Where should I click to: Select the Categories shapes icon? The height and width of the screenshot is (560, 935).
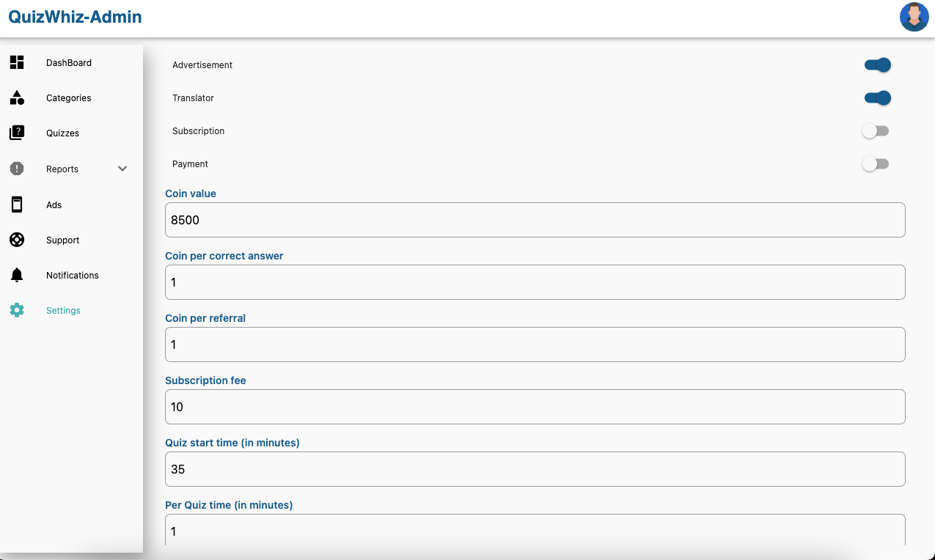pyautogui.click(x=17, y=97)
